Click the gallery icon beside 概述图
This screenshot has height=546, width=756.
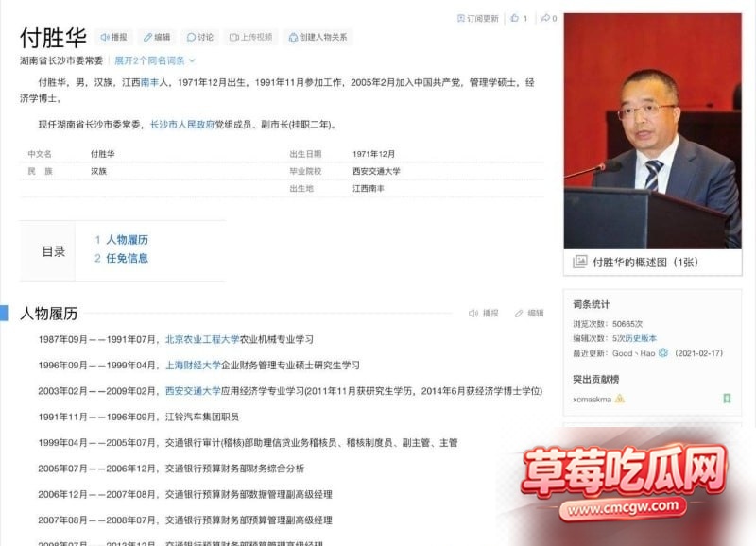(x=580, y=262)
